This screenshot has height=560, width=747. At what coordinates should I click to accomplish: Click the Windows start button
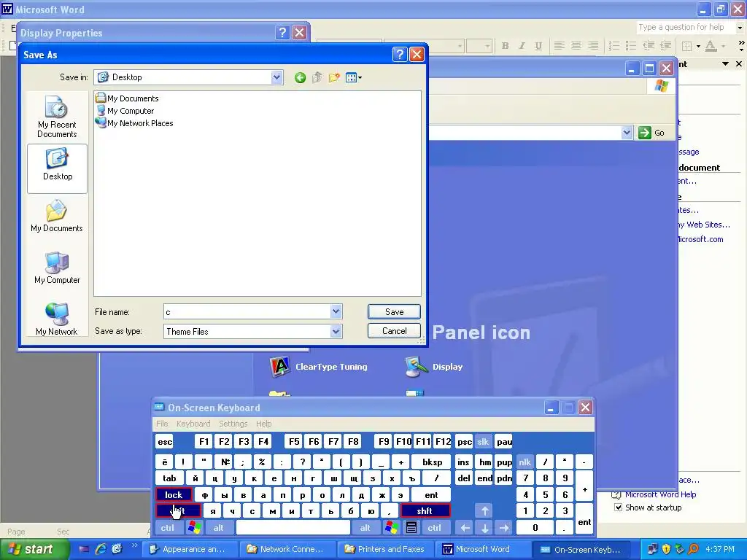coord(35,549)
